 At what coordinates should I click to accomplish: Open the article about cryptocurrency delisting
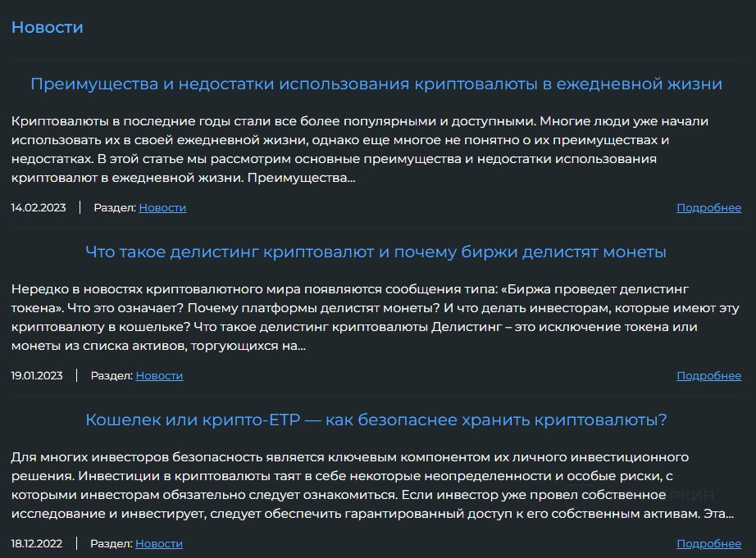point(376,252)
